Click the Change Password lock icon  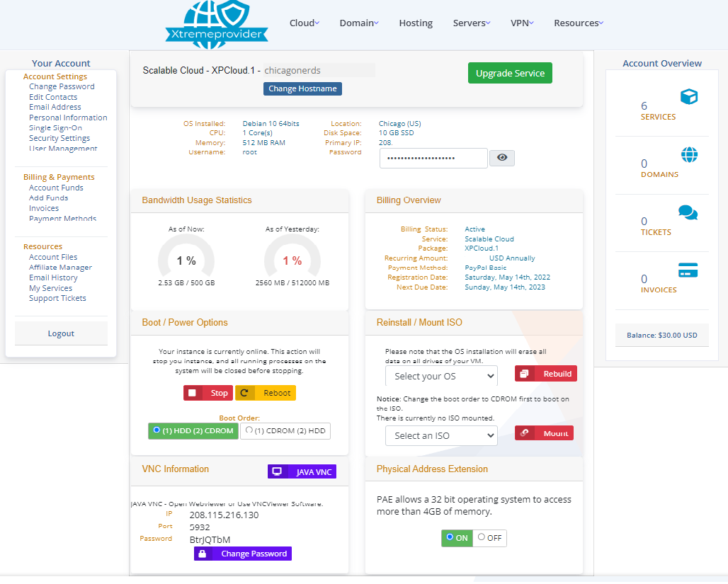[203, 554]
